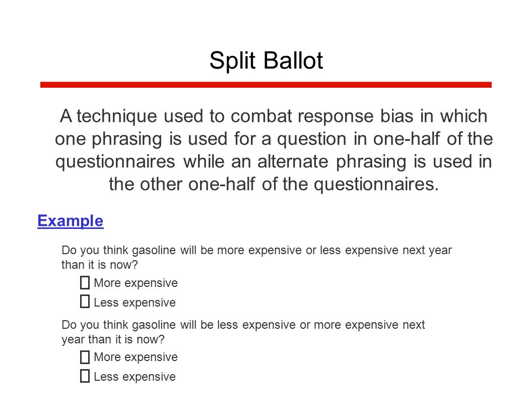The image size is (532, 416).
Task: Tick Less expensive under the second question
Action: point(85,376)
